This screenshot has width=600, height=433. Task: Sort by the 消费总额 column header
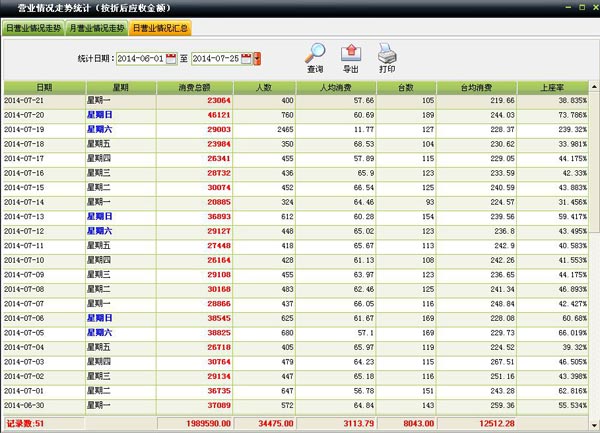coord(193,88)
